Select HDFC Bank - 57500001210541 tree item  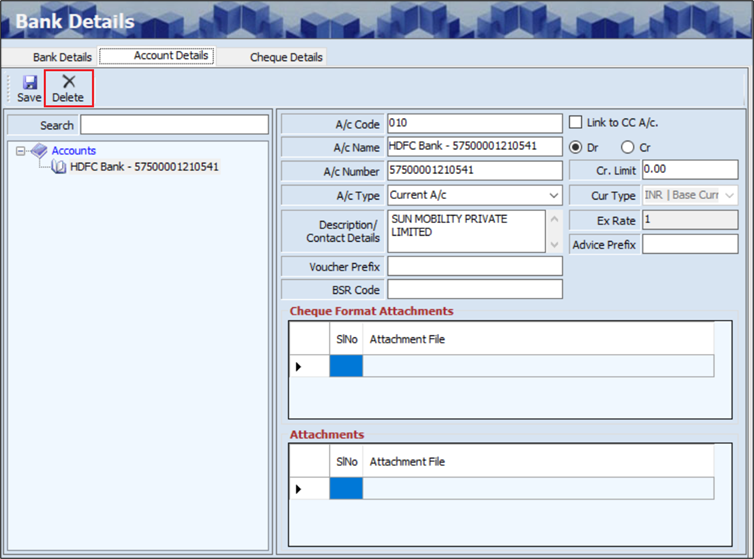(x=144, y=167)
